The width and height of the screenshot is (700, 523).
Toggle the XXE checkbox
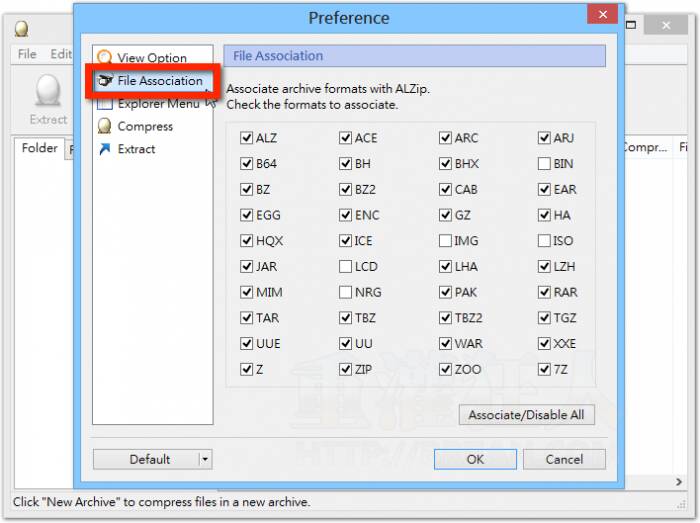pyautogui.click(x=544, y=344)
